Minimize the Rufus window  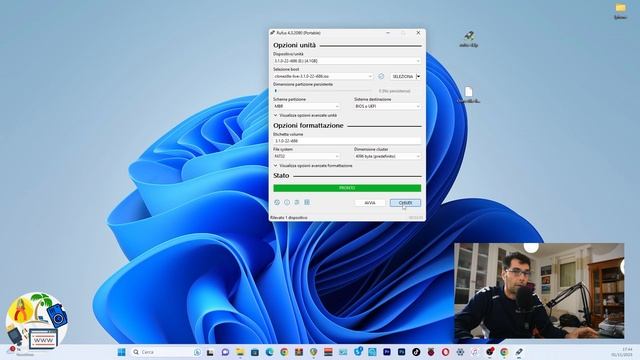[388, 33]
